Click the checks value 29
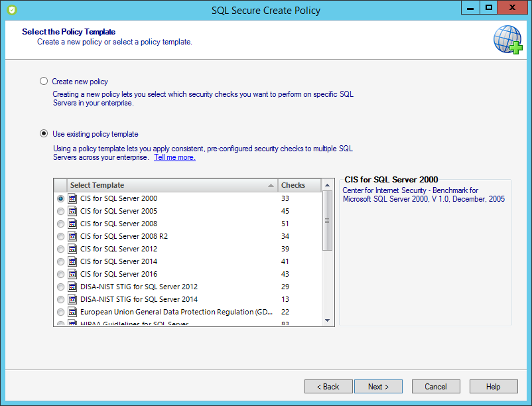 click(285, 287)
